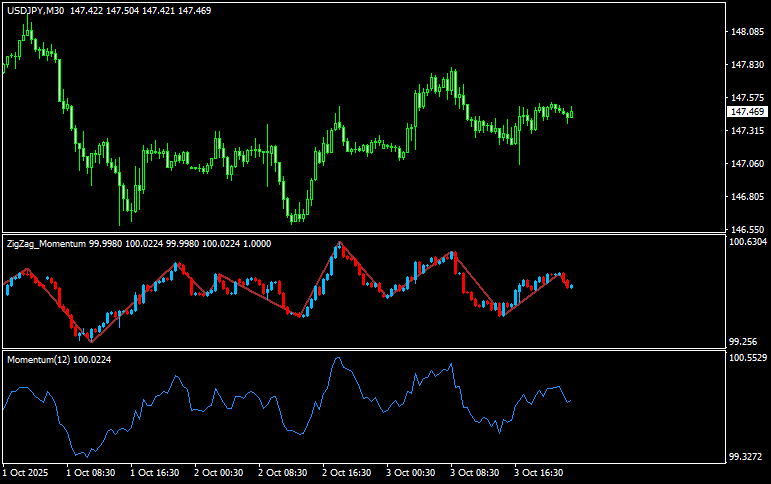Viewport: 771px width, 484px height.
Task: Click the last green candle on main chart
Action: (x=571, y=114)
